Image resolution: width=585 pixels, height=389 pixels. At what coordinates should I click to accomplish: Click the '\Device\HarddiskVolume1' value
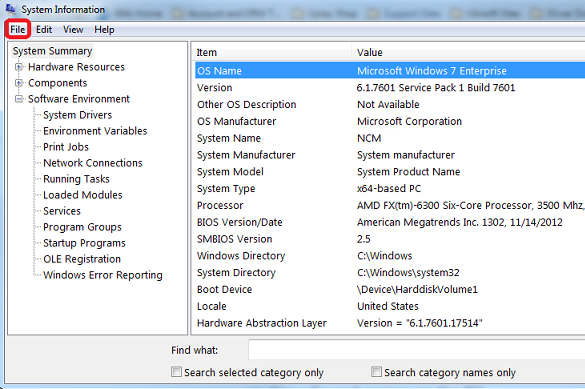click(x=417, y=289)
